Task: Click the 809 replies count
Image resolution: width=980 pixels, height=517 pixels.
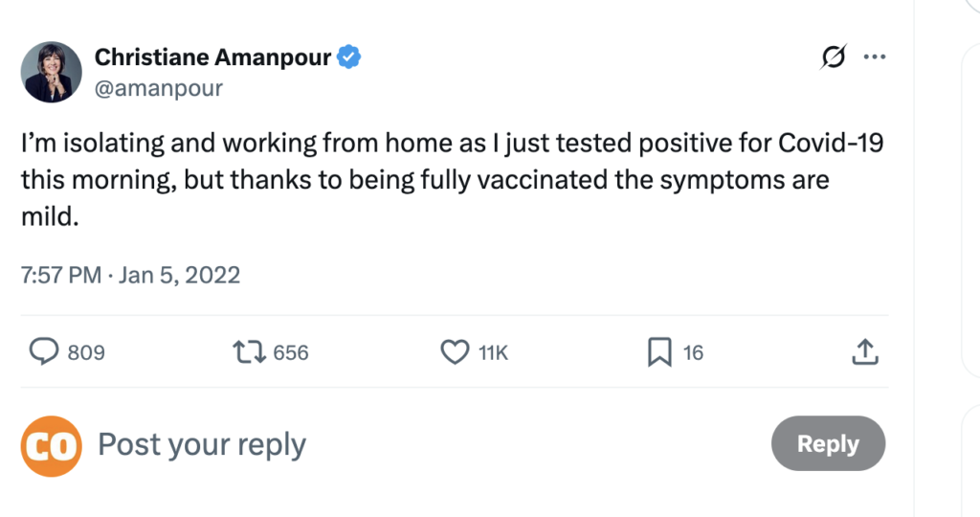Action: [x=87, y=353]
